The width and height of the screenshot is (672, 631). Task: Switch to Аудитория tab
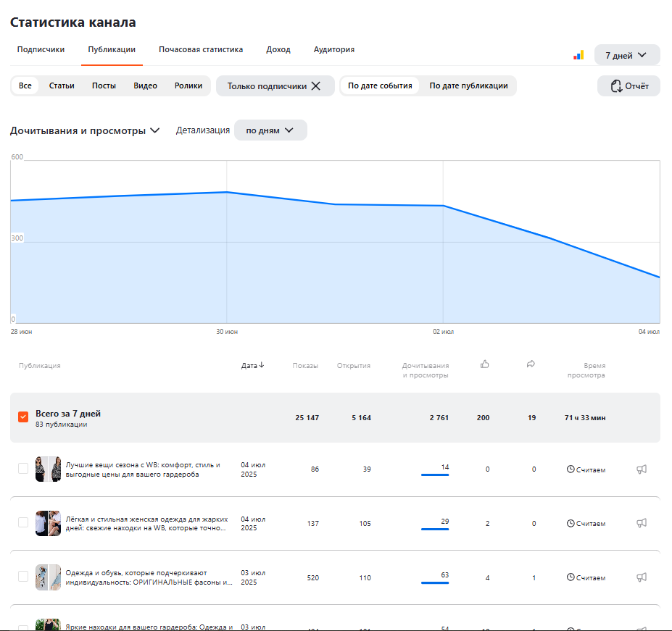(334, 50)
